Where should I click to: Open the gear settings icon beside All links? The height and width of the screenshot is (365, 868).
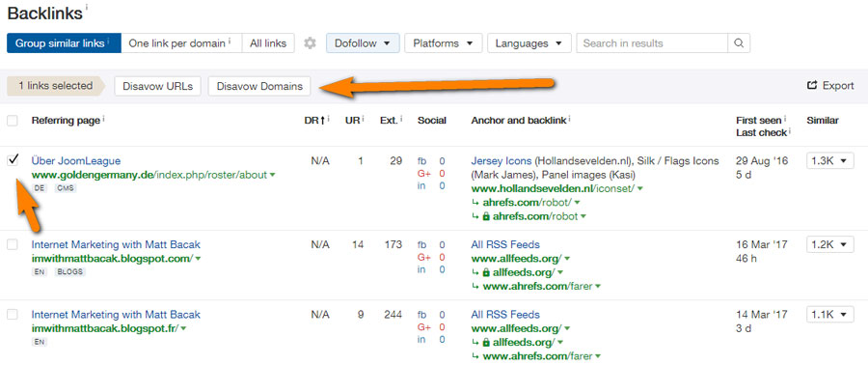pos(310,43)
